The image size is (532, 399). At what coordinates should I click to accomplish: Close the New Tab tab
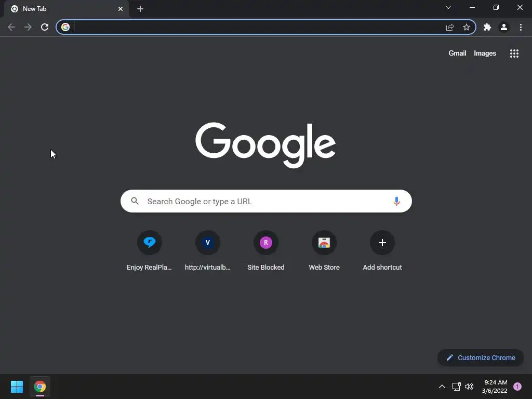[x=121, y=9]
